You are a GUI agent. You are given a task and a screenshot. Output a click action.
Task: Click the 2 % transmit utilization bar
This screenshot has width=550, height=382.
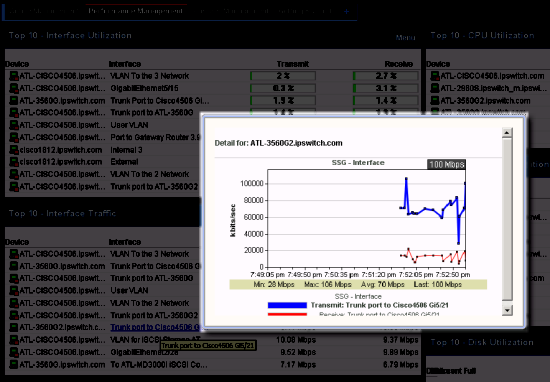click(x=283, y=76)
